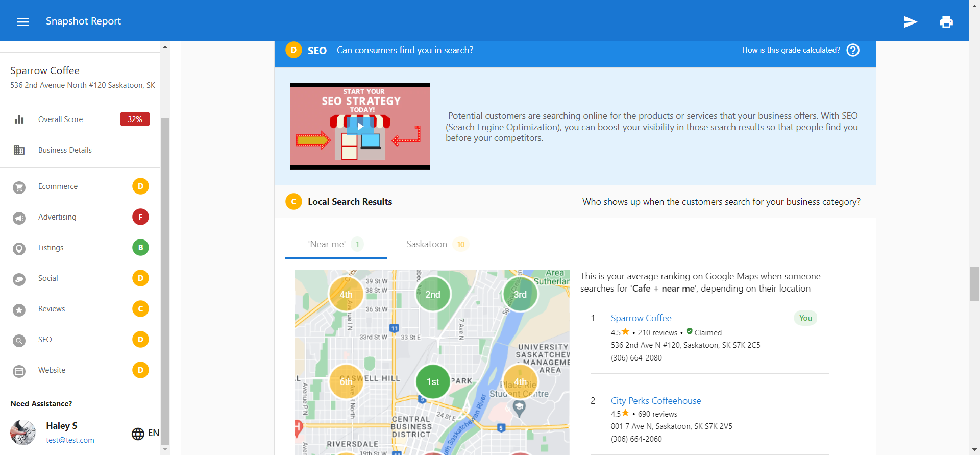Click the Ecommerce cart icon
Screen dimensions: 980x456
(19, 187)
